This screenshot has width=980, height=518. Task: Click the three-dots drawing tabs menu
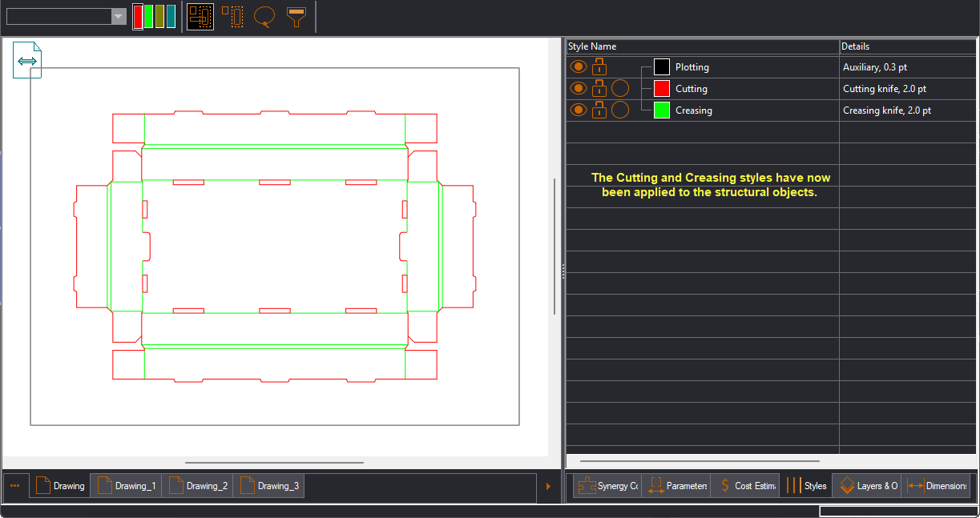coord(15,486)
